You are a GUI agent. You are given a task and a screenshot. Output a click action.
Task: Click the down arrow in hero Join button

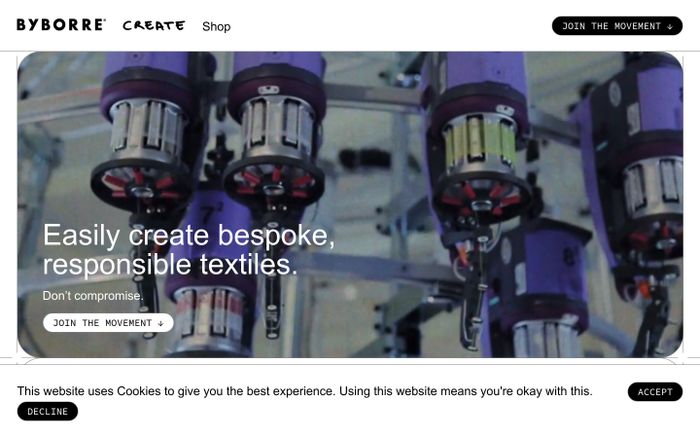[x=161, y=324]
